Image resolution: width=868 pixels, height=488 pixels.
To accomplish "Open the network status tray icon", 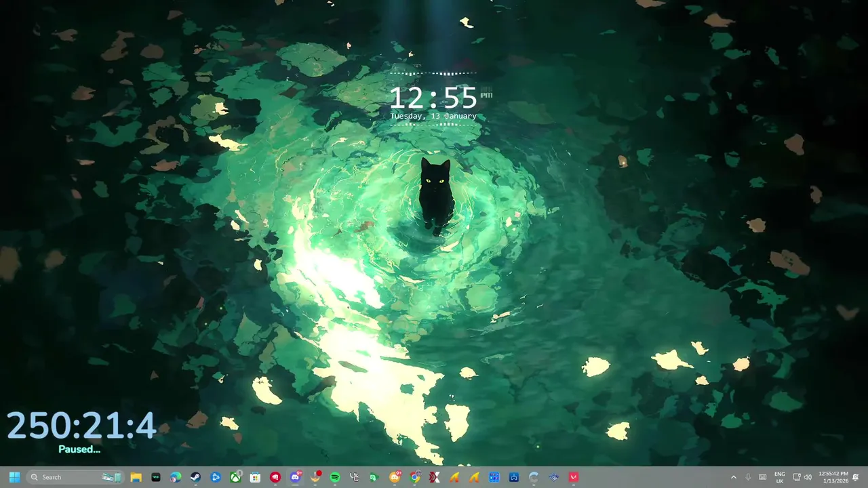I will [797, 477].
